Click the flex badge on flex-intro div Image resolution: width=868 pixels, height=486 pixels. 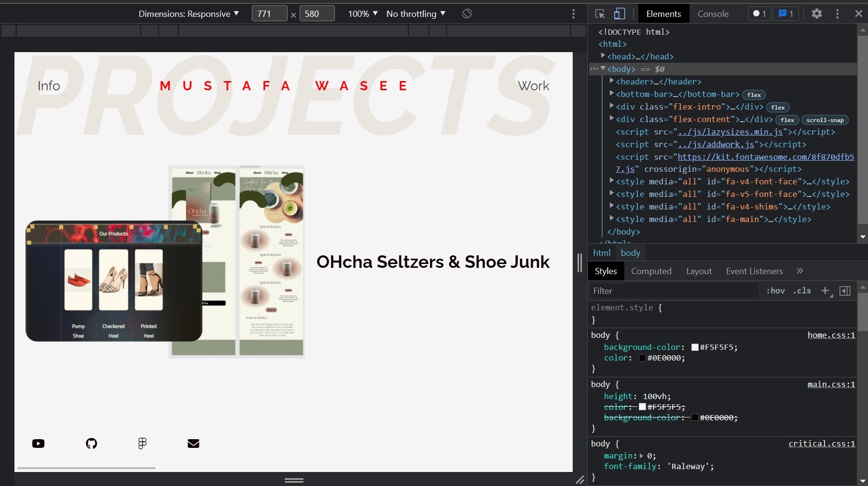[x=778, y=107]
